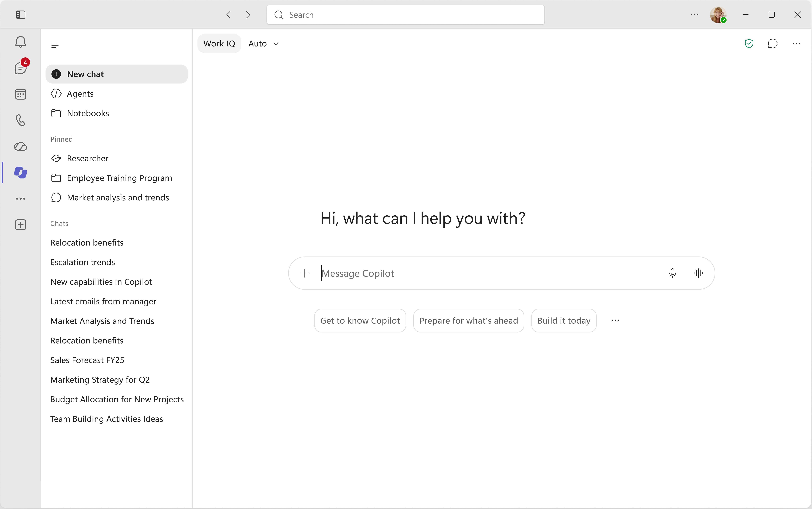Toggle the sidebar panel icon in title bar
This screenshot has height=509, width=812.
tap(20, 15)
